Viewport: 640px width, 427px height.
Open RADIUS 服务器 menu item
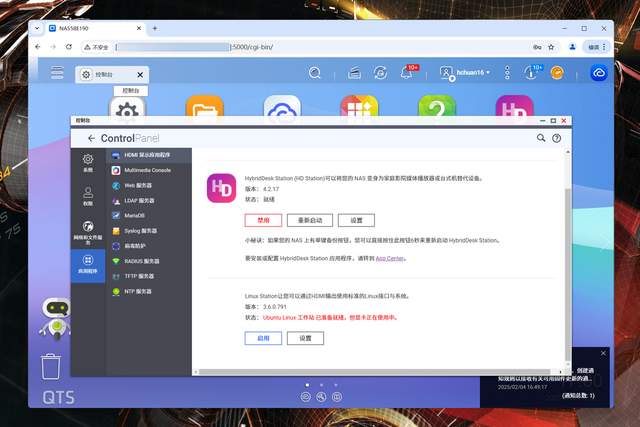pos(149,261)
